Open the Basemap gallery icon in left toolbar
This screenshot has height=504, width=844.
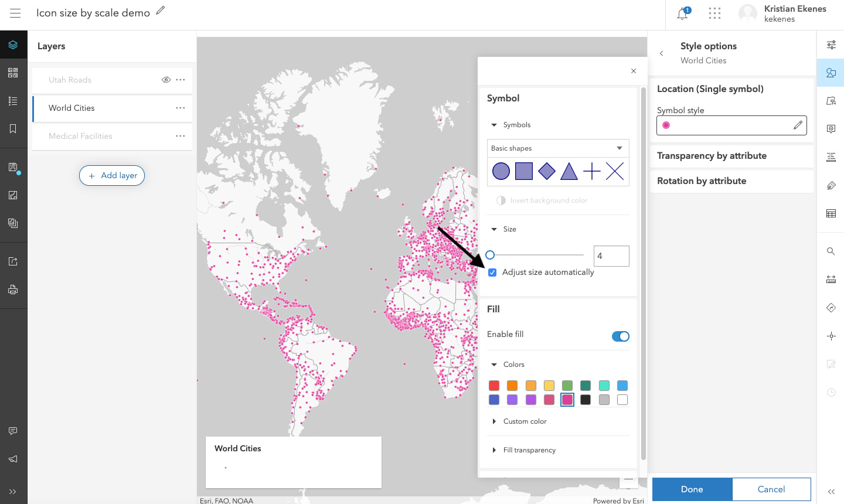tap(13, 73)
